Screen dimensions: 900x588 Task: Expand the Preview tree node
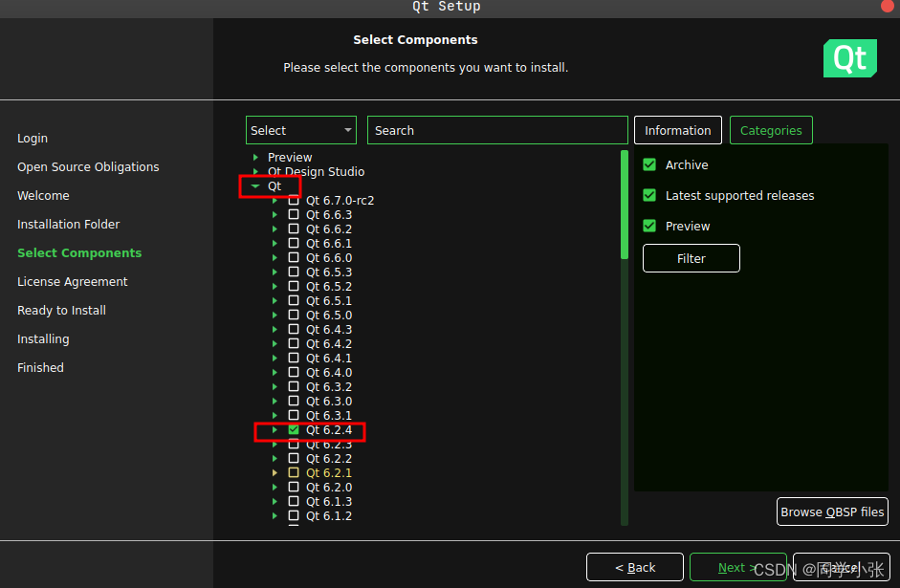pyautogui.click(x=256, y=157)
